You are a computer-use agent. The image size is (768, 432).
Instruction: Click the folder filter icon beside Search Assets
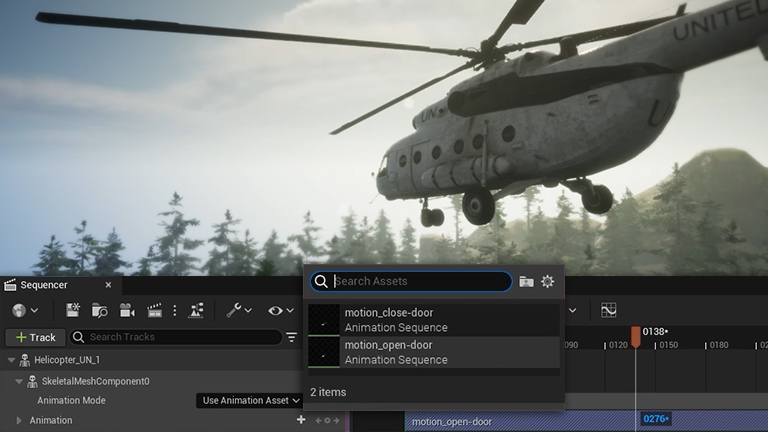pos(527,282)
